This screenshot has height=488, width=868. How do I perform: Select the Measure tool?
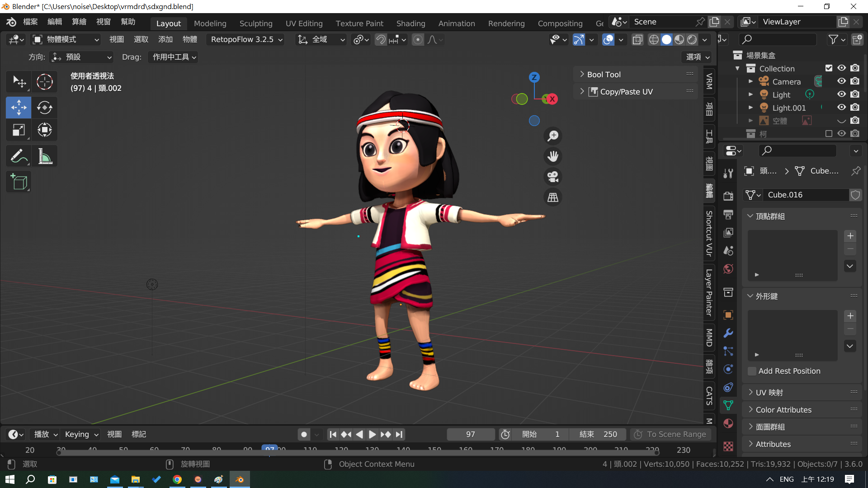coord(44,156)
